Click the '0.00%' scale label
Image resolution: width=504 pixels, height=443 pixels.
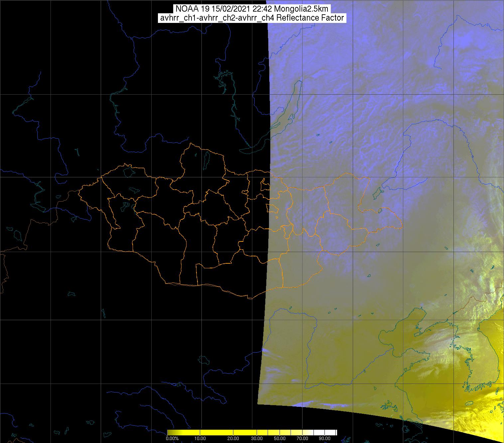(172, 438)
